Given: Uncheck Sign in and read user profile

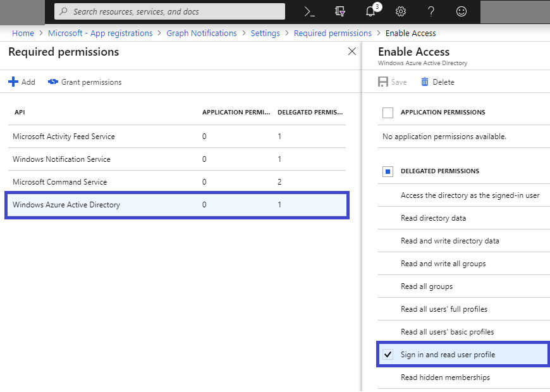Looking at the screenshot, I should pyautogui.click(x=388, y=355).
